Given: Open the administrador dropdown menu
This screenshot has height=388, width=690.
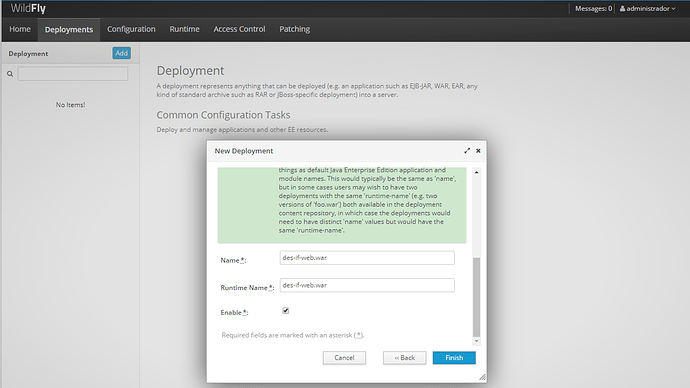Looking at the screenshot, I should pyautogui.click(x=647, y=8).
